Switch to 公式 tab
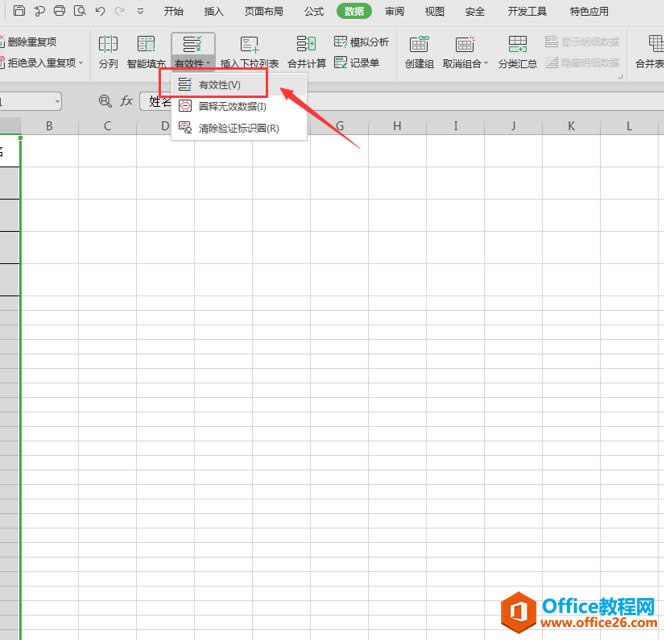Image resolution: width=664 pixels, height=640 pixels. [314, 11]
